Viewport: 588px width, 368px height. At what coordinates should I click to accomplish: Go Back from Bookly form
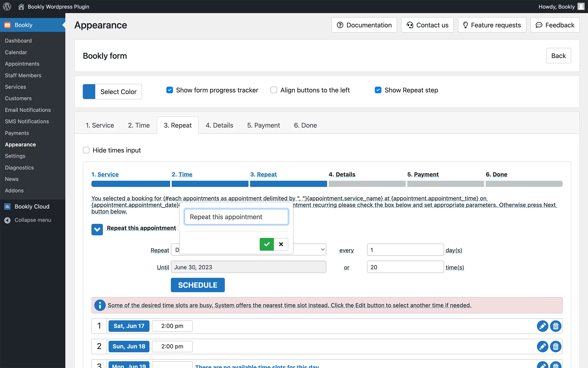[559, 56]
